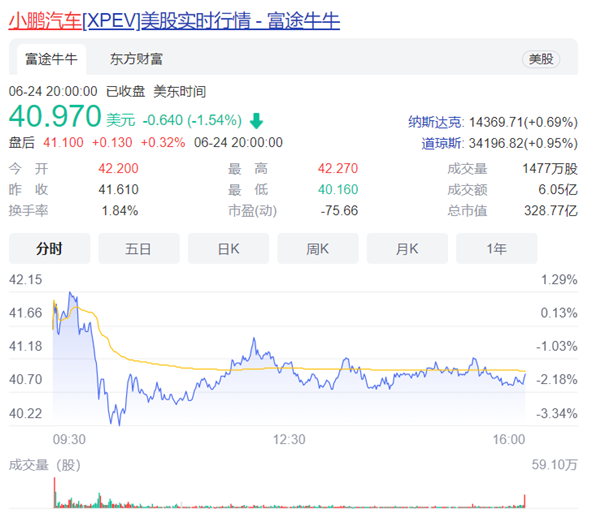Click the current price 40.970
Screen dimensions: 600x517
55,116
